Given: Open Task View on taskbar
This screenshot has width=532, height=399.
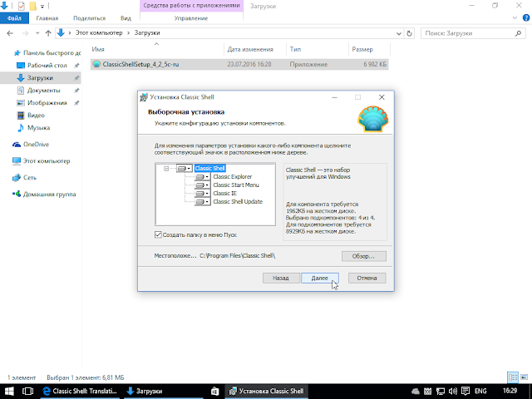Looking at the screenshot, I should tap(27, 392).
